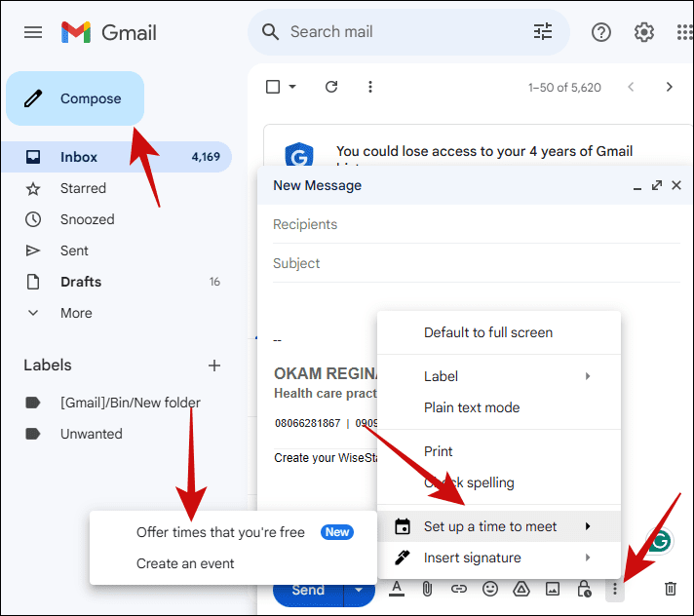The image size is (694, 616).
Task: Open inbox toolbar more options
Action: [x=370, y=87]
